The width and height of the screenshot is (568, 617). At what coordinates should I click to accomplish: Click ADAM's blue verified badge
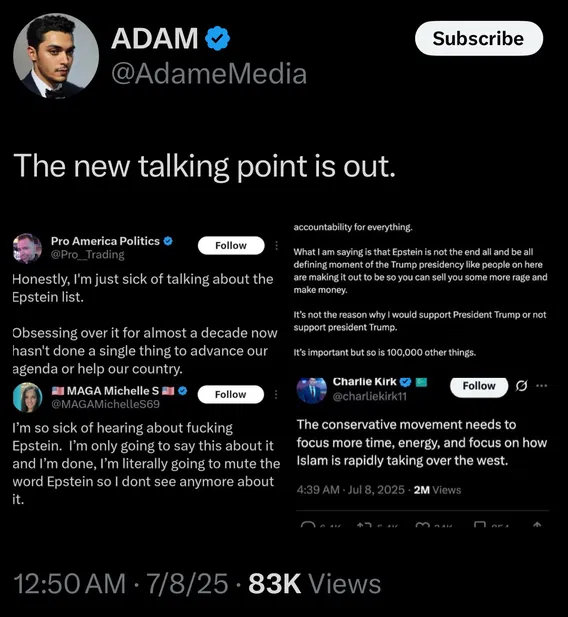(x=217, y=38)
